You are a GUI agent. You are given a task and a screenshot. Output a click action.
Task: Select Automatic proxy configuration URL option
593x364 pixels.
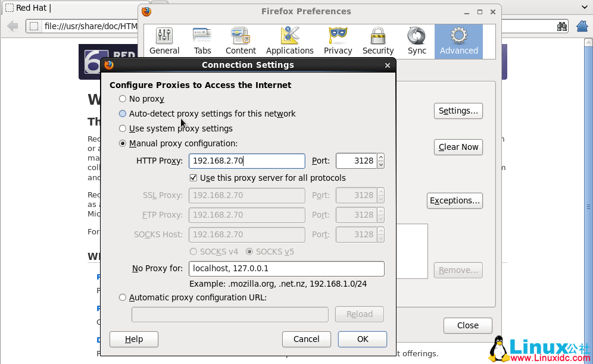[x=123, y=297]
